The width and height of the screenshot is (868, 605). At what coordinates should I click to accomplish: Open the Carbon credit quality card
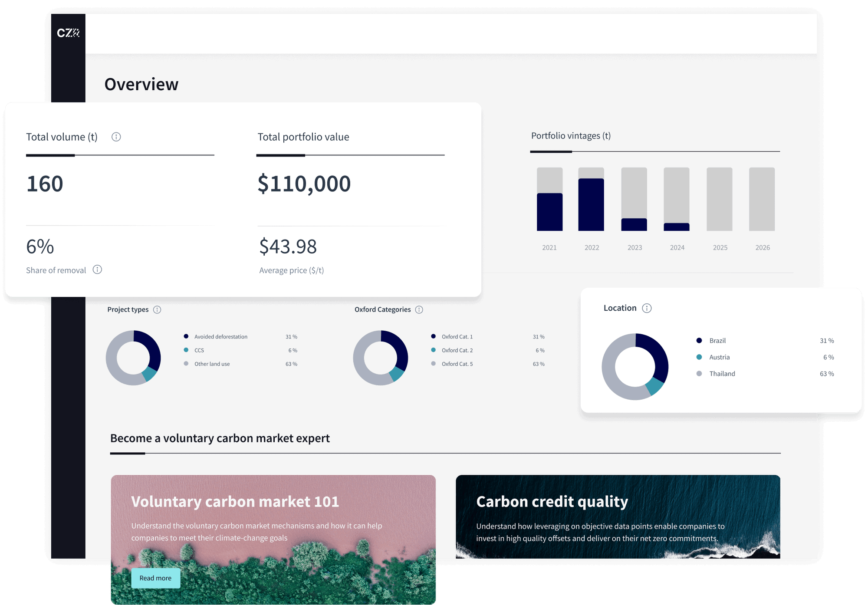552,502
